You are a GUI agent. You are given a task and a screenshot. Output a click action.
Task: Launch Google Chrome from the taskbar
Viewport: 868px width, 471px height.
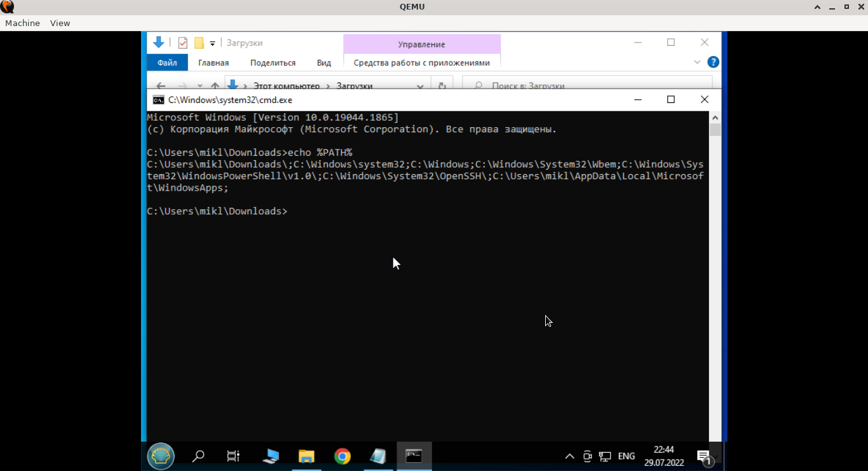click(342, 456)
